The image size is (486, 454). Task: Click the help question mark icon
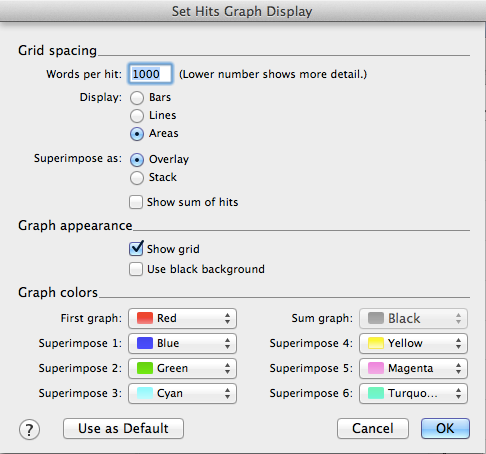pos(29,429)
